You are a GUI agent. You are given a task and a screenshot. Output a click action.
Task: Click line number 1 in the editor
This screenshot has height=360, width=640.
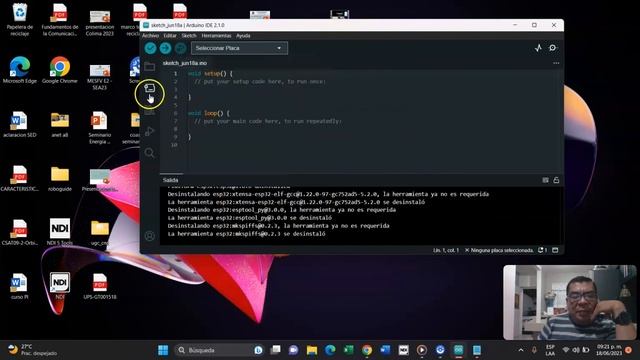tap(176, 74)
